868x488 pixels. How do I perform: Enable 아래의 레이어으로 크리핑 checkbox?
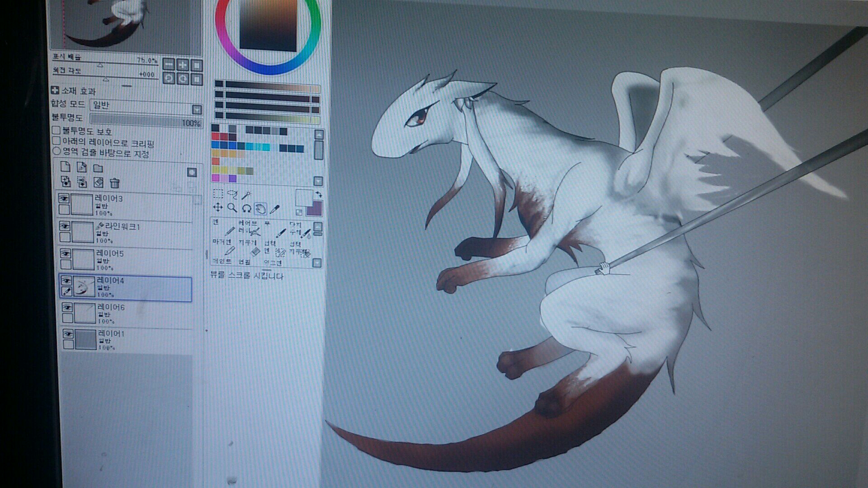(57, 141)
